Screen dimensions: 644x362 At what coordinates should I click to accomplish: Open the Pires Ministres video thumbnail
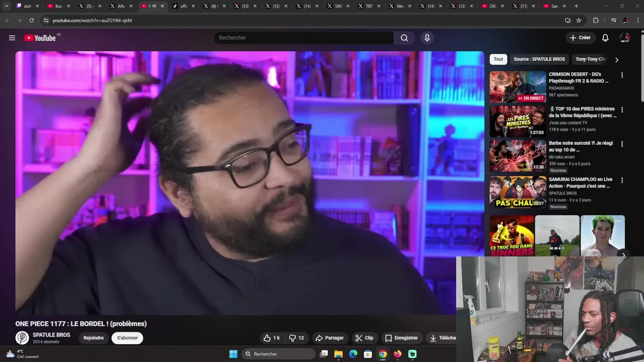pyautogui.click(x=518, y=121)
